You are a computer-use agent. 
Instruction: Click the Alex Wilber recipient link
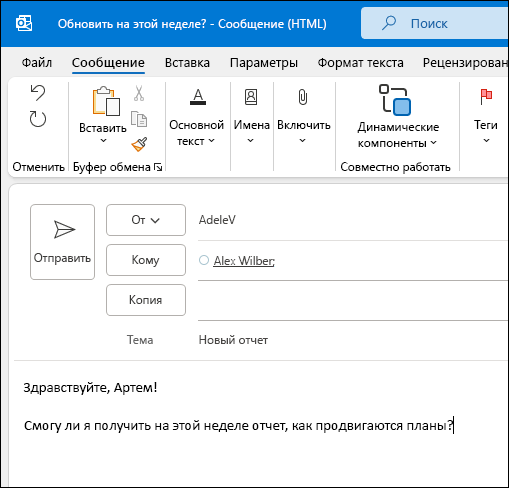(244, 261)
